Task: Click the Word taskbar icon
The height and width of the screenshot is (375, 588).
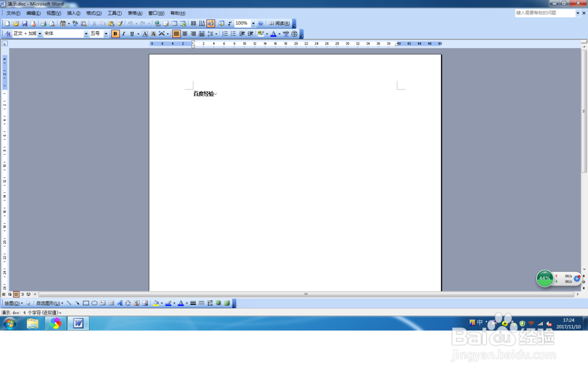Action: [x=78, y=323]
